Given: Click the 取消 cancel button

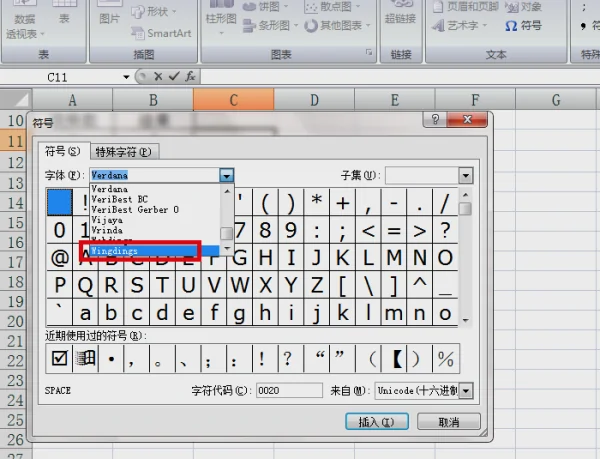Looking at the screenshot, I should [x=448, y=422].
